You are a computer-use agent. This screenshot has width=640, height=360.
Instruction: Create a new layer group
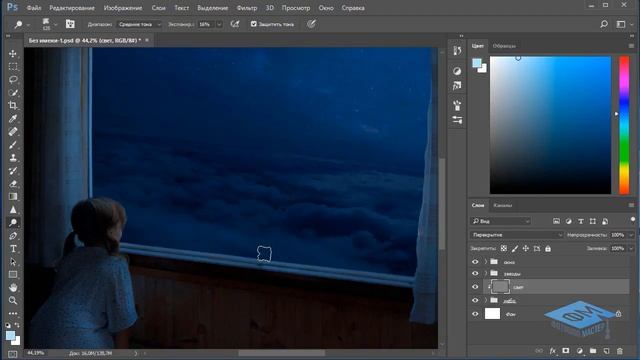point(593,351)
